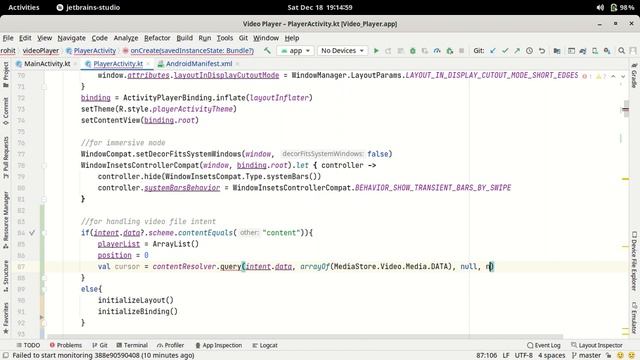Click Git Push arrow icon
The height and width of the screenshot is (360, 640).
517,51
